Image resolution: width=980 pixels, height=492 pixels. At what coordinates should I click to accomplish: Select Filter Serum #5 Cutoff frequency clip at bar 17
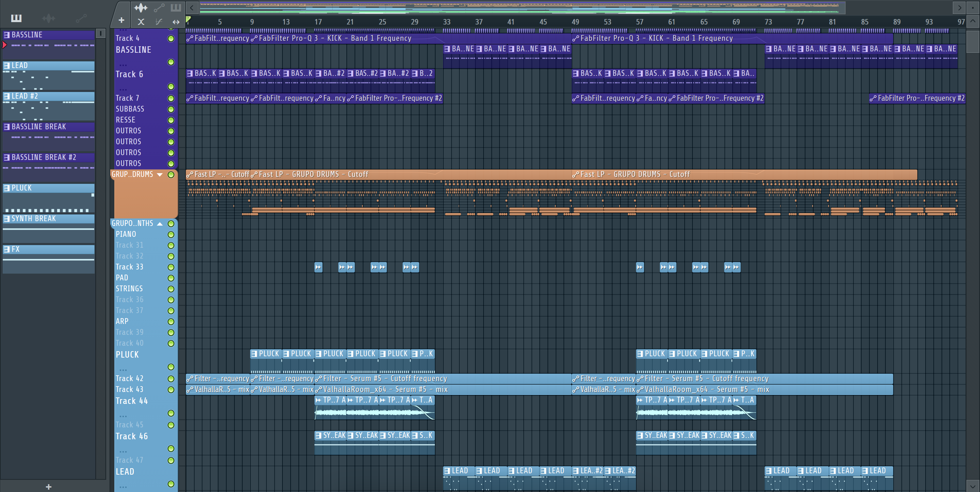coord(443,379)
